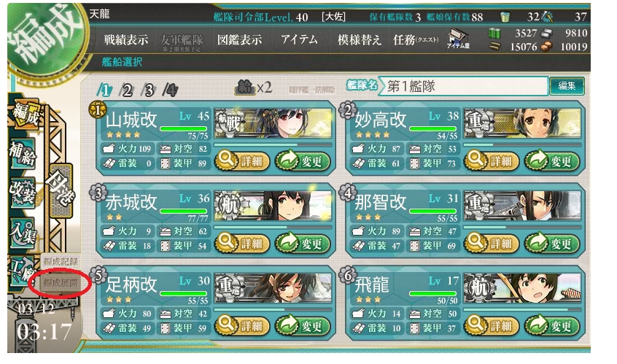This screenshot has height=364, width=617.
Task: Click the 第1艦隊 fleet name field
Action: coord(463,86)
